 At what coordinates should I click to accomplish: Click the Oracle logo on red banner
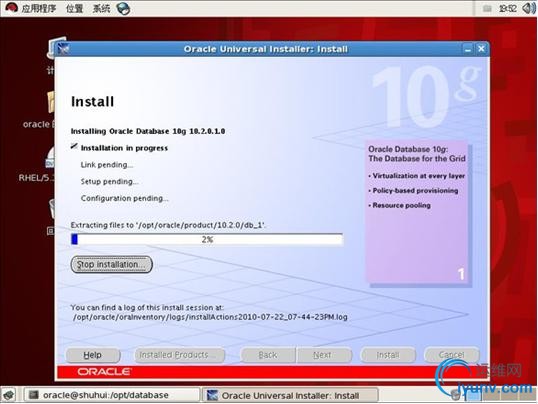pyautogui.click(x=105, y=372)
